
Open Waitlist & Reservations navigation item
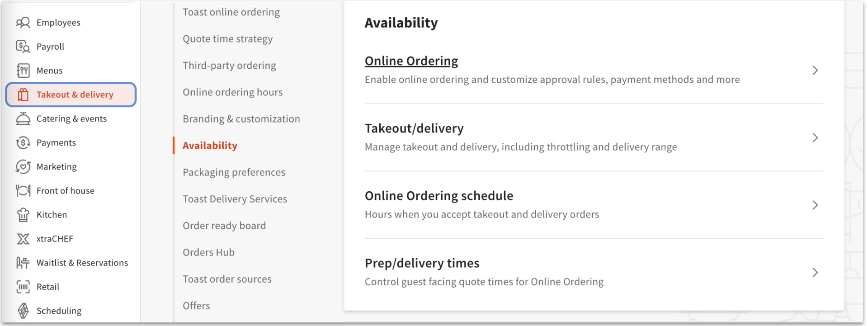(x=82, y=263)
